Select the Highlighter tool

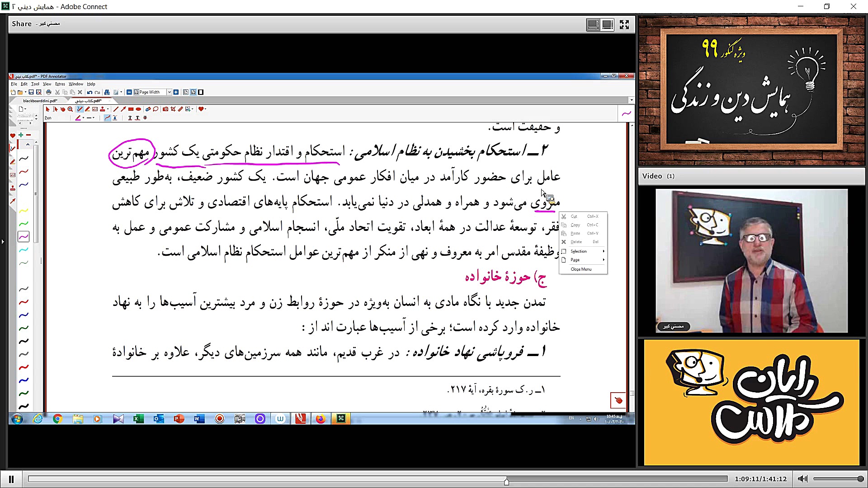[87, 109]
